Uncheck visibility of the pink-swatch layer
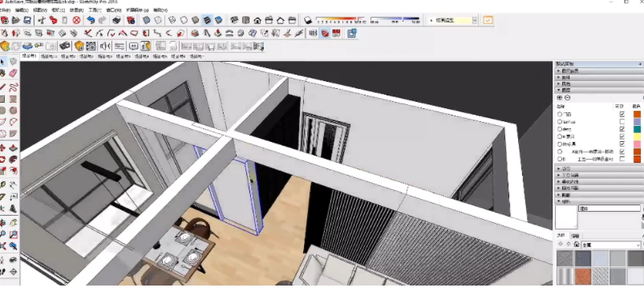This screenshot has width=644, height=304. tap(622, 144)
